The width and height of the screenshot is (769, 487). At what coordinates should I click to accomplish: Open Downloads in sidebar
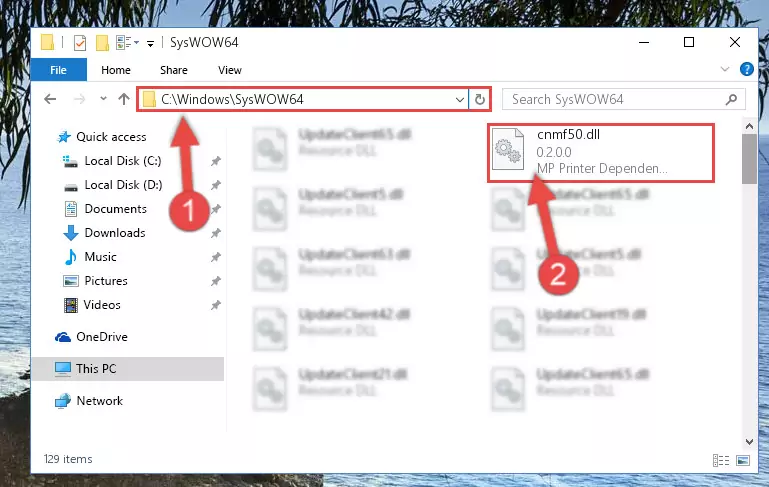click(115, 233)
